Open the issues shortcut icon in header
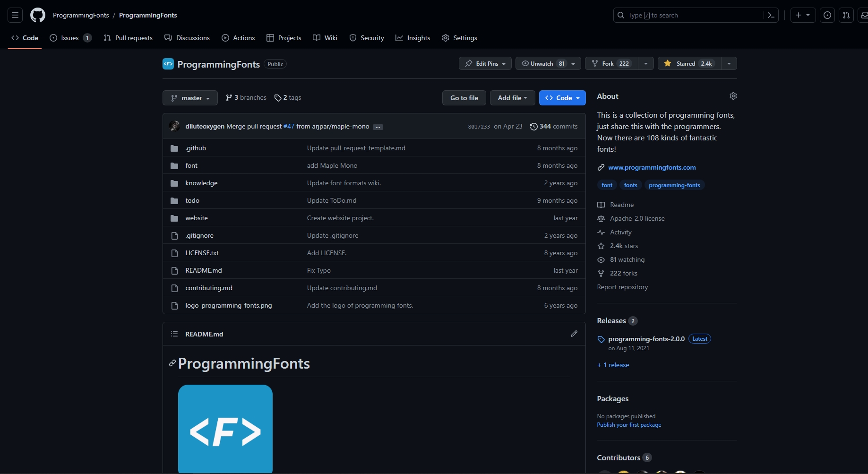 coord(827,15)
